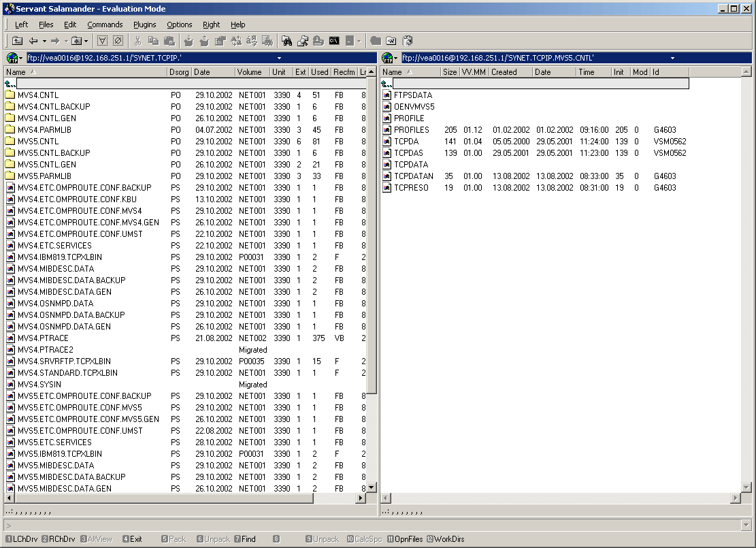Open the hot paths folder icon in toolbar
756x548 pixels.
pyautogui.click(x=77, y=41)
